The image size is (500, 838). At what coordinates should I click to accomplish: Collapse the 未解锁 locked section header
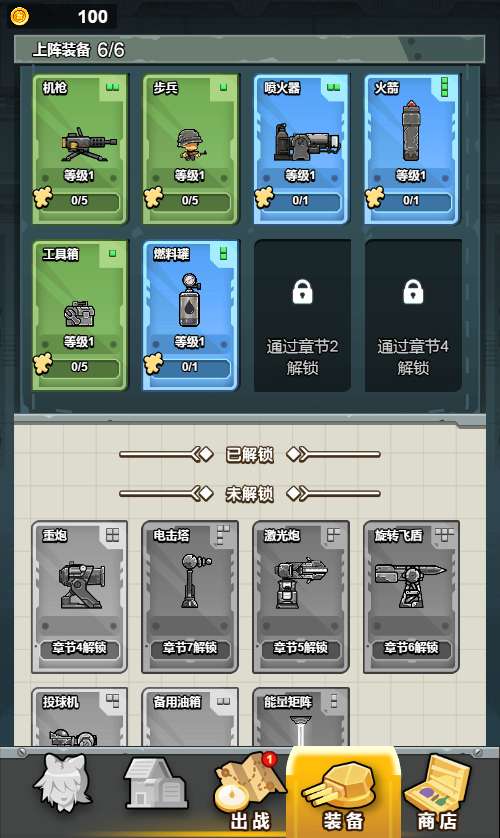(249, 493)
